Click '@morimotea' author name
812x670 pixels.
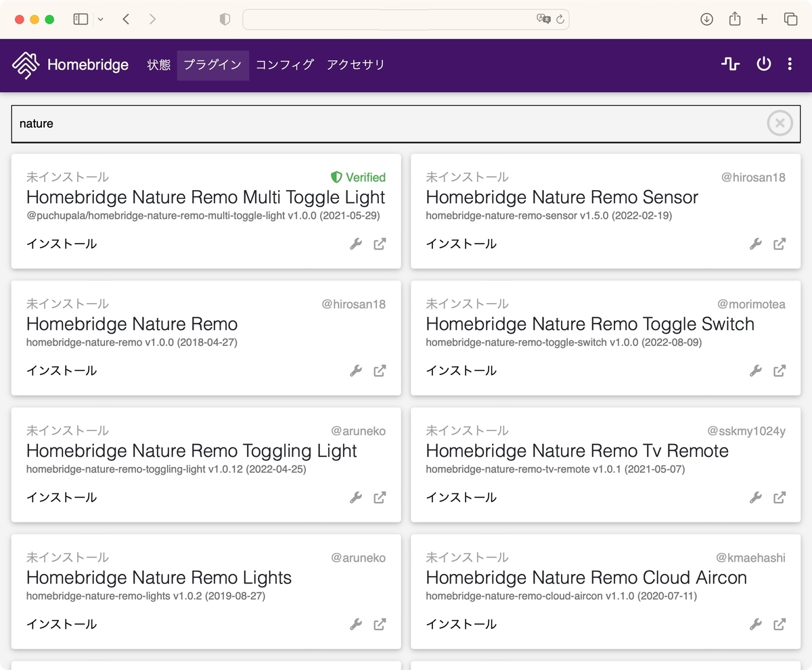click(752, 304)
